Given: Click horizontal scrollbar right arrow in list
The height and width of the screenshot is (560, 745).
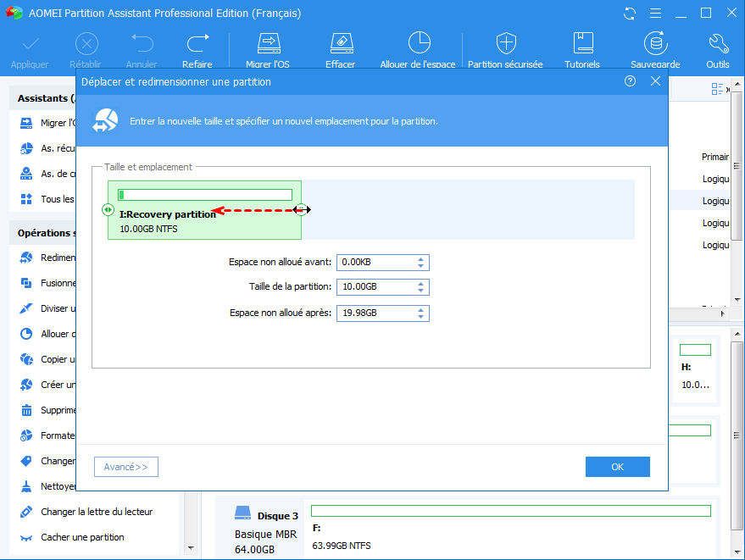Looking at the screenshot, I should coord(722,313).
